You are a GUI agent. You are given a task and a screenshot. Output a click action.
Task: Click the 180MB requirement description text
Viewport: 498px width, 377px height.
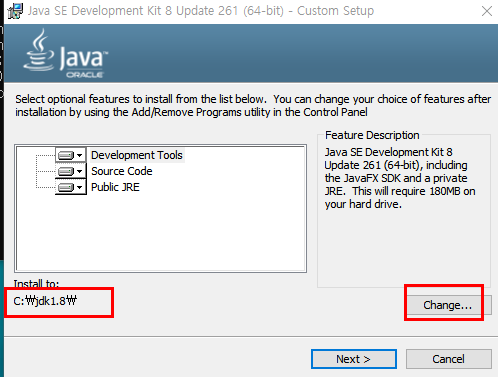pyautogui.click(x=400, y=178)
